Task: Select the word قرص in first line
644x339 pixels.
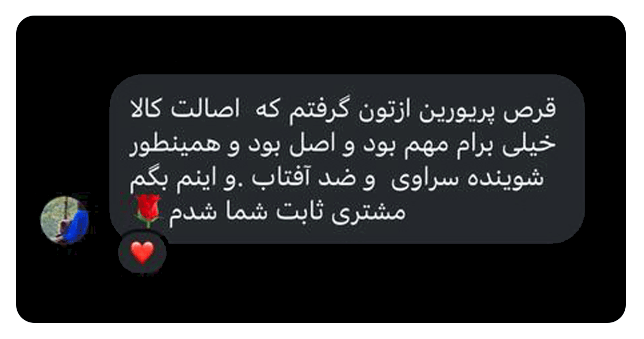Action: tap(539, 110)
